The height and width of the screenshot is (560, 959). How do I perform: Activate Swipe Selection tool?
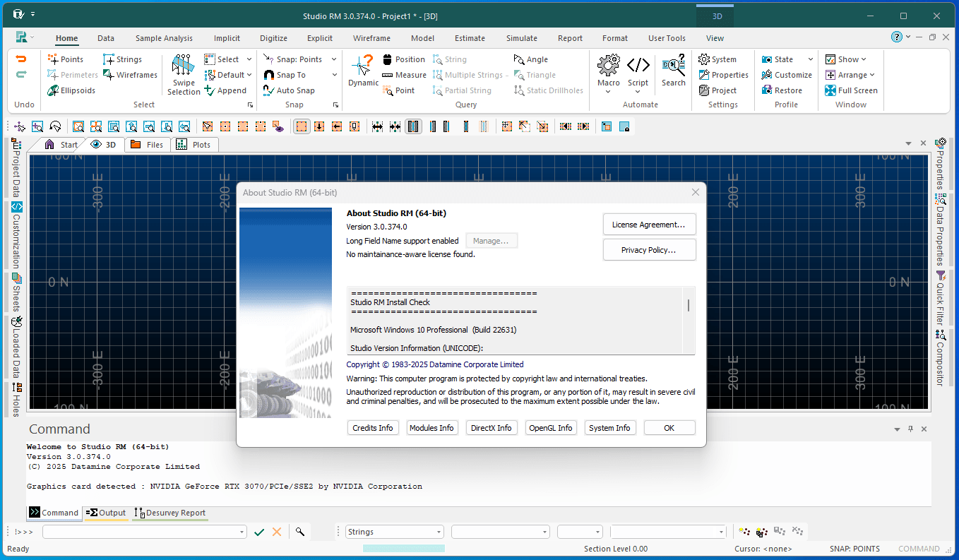click(x=184, y=75)
